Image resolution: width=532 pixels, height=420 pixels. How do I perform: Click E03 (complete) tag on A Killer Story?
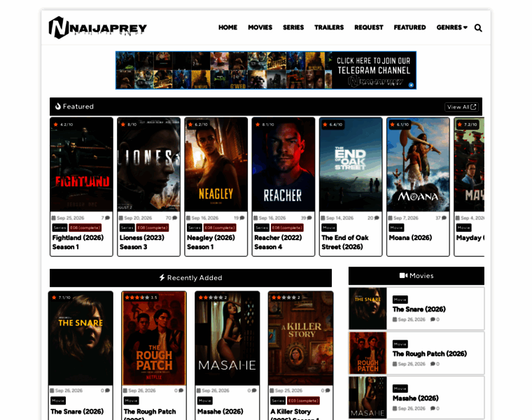303,400
